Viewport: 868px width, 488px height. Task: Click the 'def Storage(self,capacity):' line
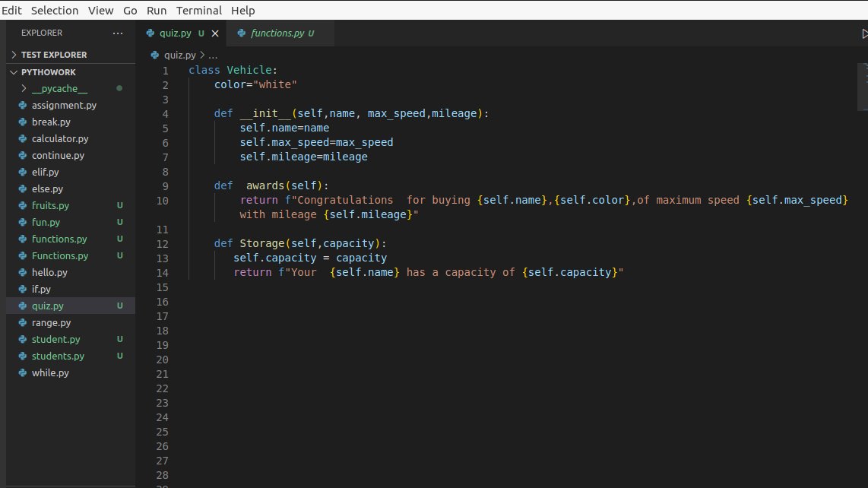[x=300, y=243]
